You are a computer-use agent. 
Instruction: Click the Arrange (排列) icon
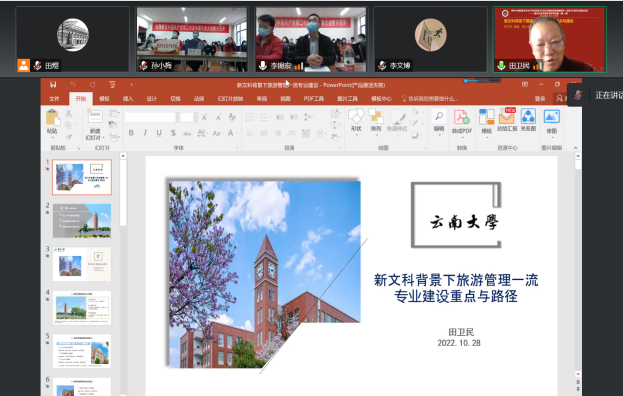[375, 116]
